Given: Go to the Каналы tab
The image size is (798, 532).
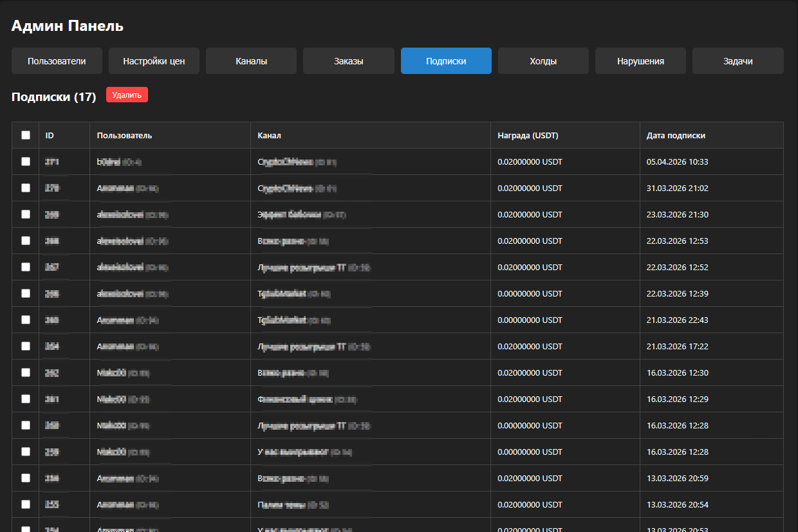Looking at the screenshot, I should (x=251, y=61).
